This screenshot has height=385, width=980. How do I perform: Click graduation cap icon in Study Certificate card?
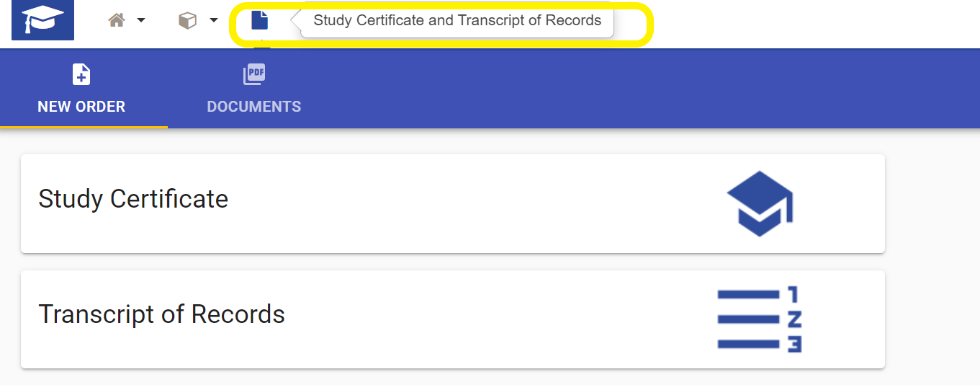(760, 203)
